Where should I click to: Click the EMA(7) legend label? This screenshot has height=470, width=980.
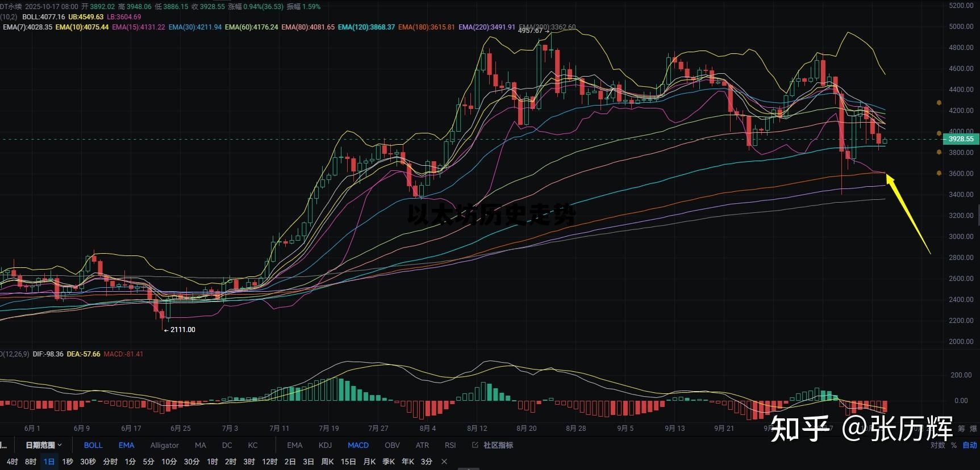pos(27,27)
